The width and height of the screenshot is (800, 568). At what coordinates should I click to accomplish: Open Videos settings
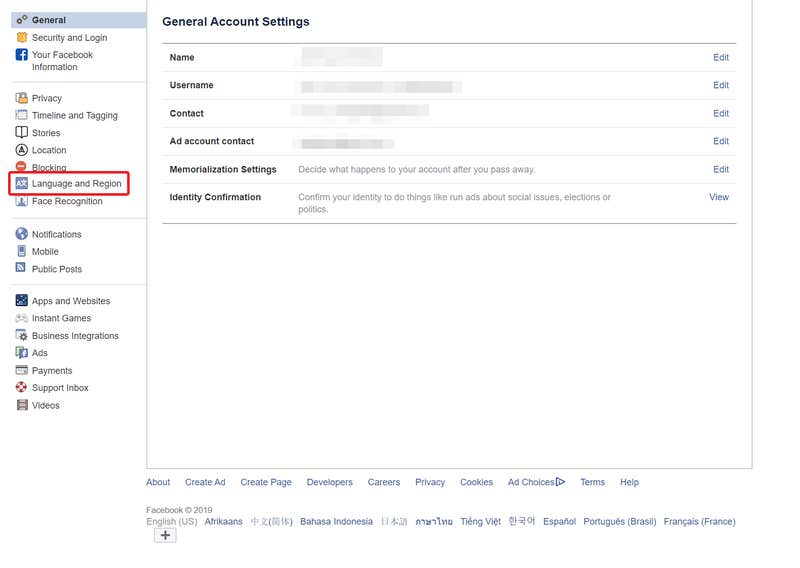click(x=46, y=406)
